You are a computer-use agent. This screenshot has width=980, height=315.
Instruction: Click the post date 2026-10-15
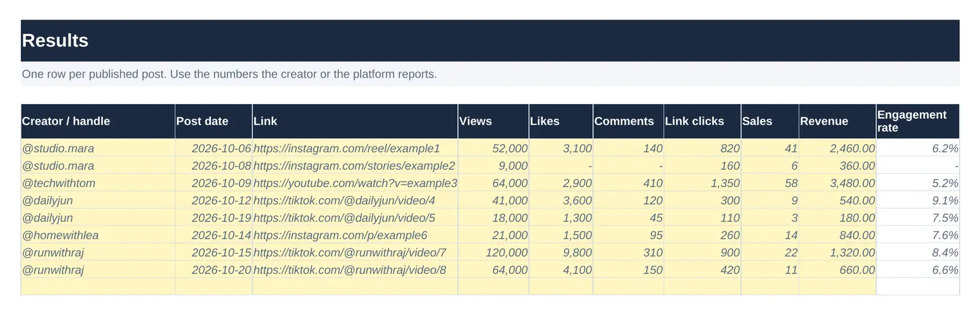(214, 253)
